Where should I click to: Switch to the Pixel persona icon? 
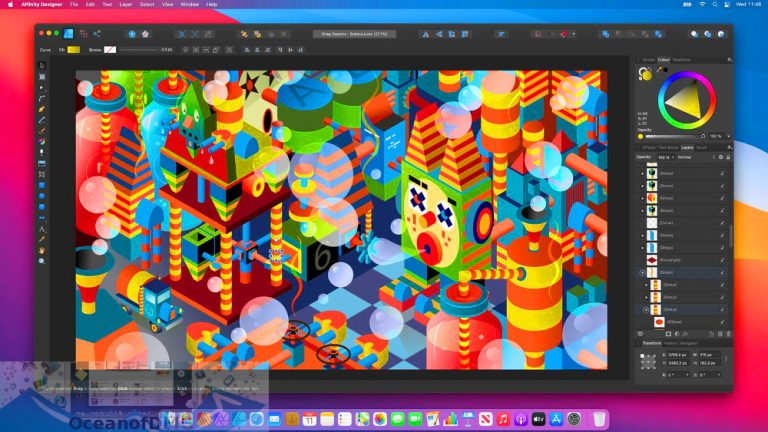click(x=84, y=33)
